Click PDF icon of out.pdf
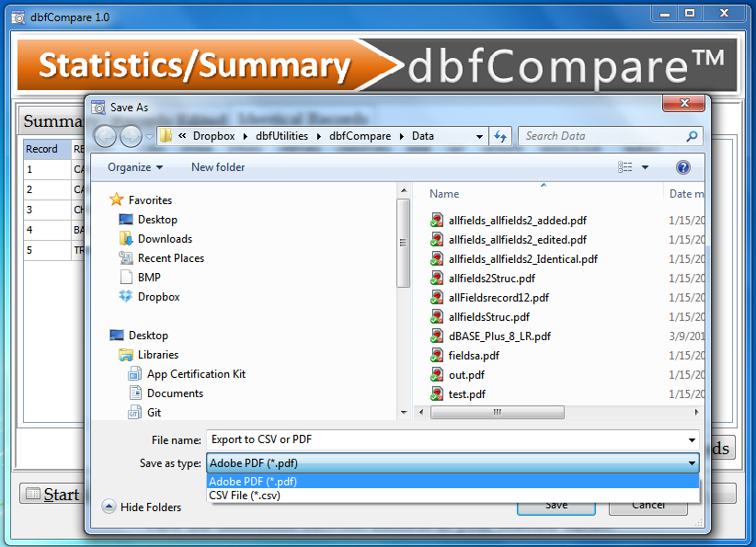The image size is (756, 547). pos(437,374)
